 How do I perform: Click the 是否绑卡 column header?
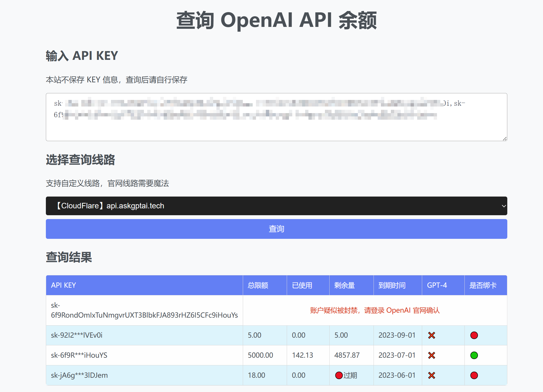(x=483, y=285)
